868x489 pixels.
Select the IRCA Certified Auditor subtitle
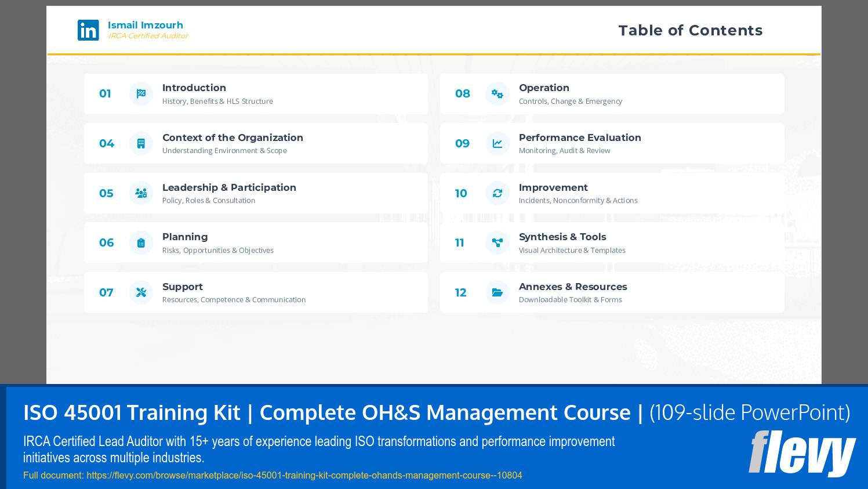[x=148, y=36]
